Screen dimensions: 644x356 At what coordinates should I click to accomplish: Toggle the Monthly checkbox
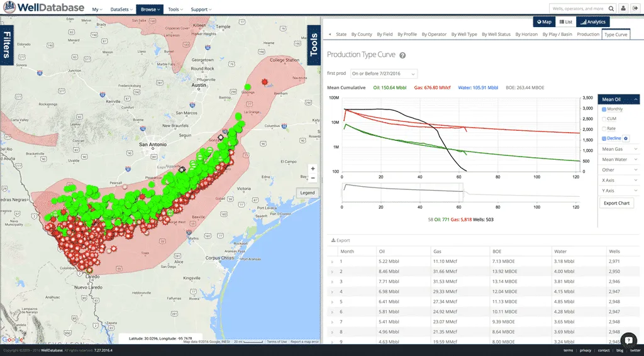click(604, 109)
